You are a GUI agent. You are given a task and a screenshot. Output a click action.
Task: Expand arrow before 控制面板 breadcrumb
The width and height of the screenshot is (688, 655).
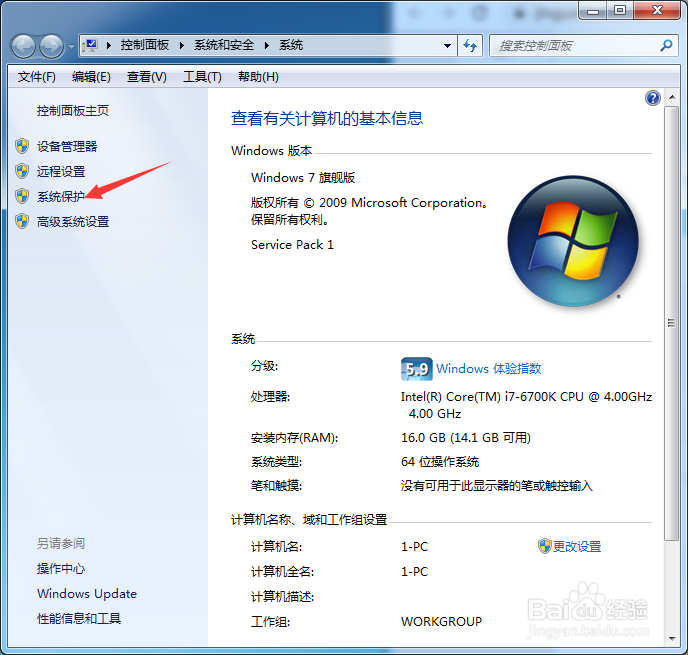coord(109,45)
